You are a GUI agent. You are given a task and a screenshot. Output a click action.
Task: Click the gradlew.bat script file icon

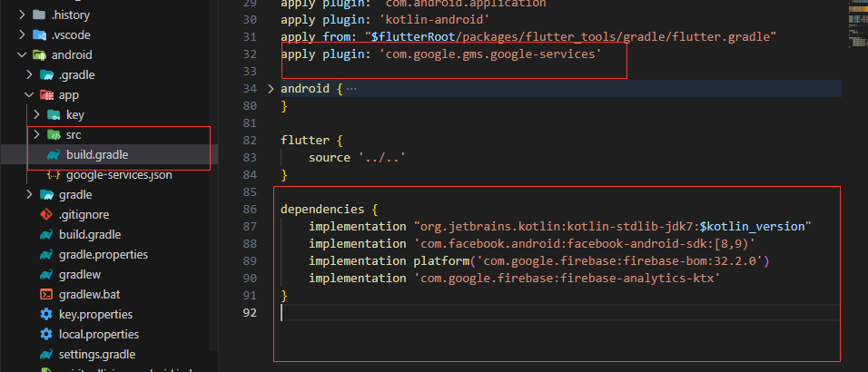pos(46,295)
